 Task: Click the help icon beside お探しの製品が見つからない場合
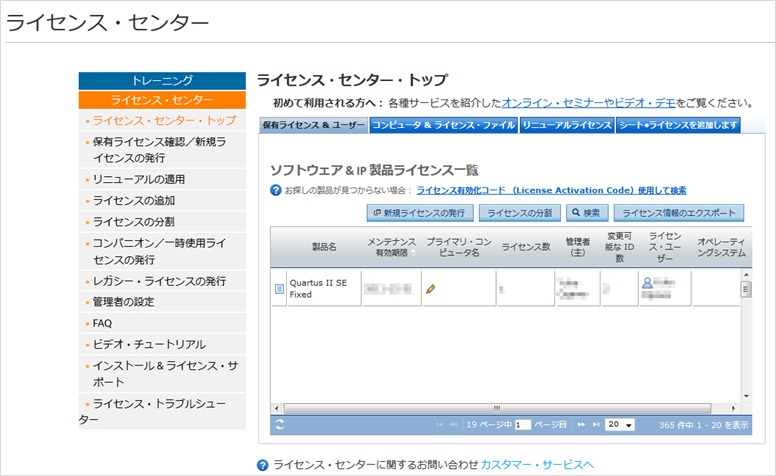click(276, 190)
